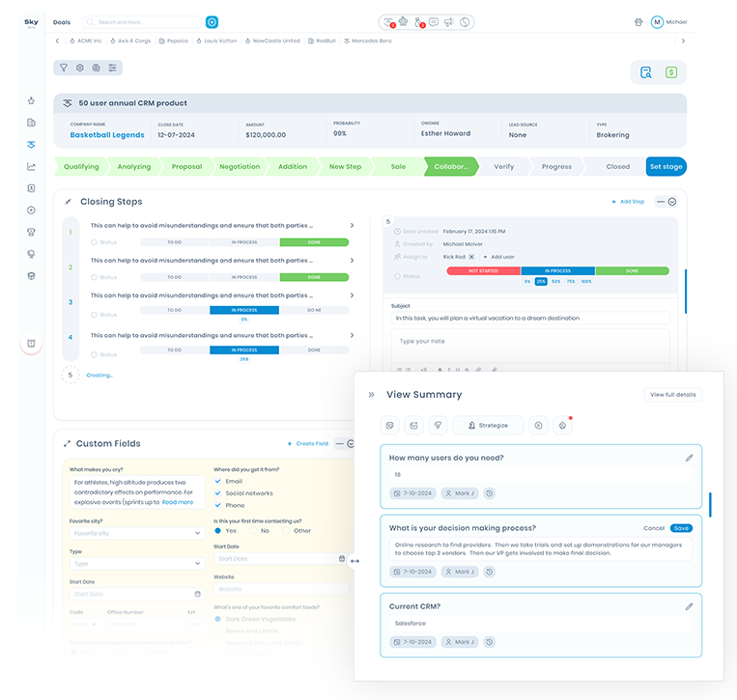Click the filter funnel icon in toolbar
This screenshot has height=700, width=737.
tap(64, 68)
